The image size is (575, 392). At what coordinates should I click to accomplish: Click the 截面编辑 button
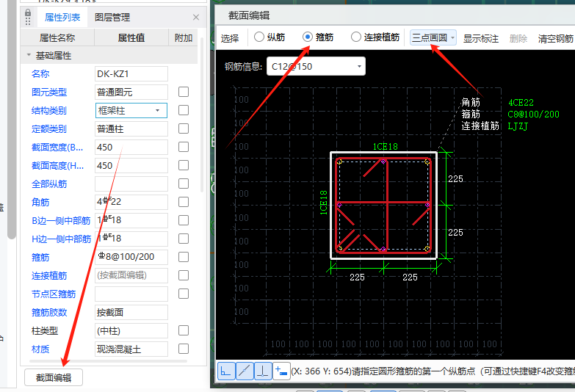click(x=54, y=377)
